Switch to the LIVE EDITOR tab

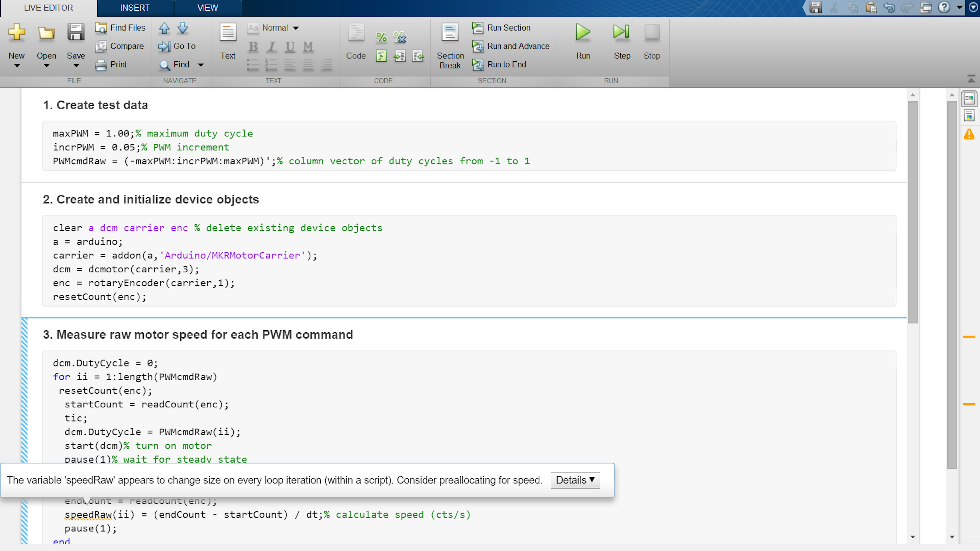tap(48, 8)
